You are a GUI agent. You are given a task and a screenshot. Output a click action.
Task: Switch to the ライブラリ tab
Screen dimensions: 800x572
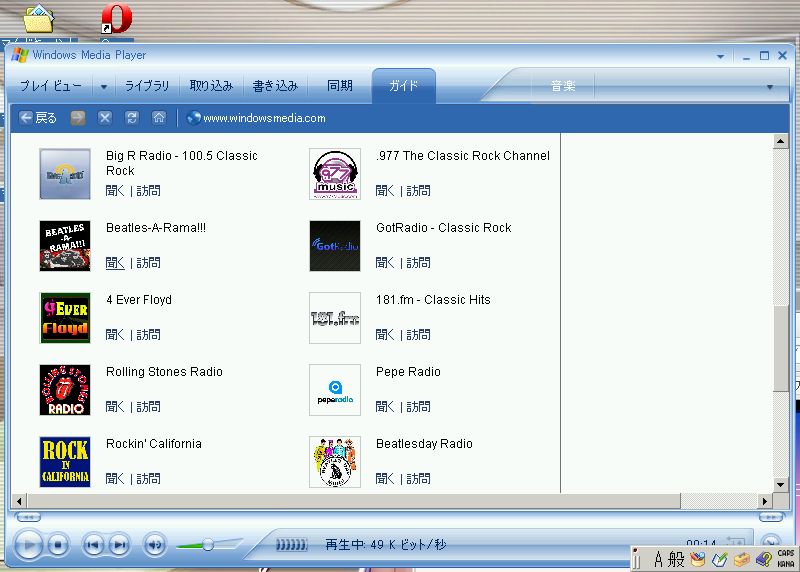point(147,86)
